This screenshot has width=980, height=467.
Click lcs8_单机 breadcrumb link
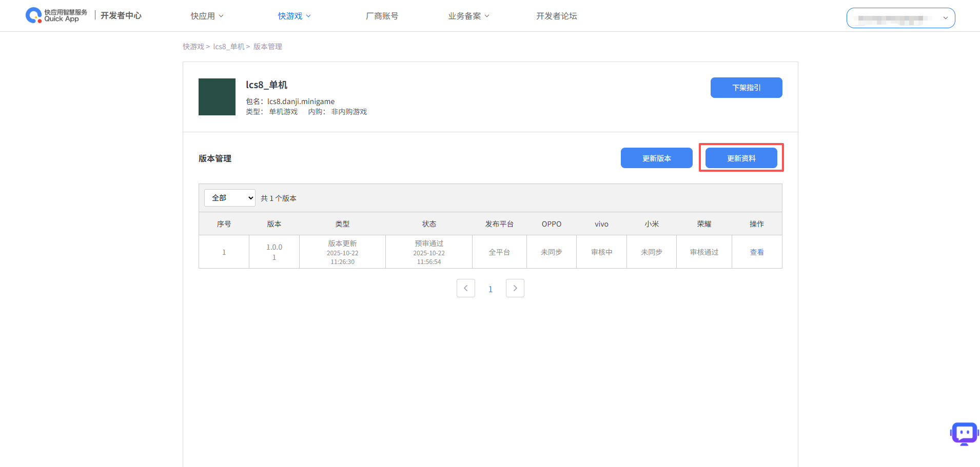pyautogui.click(x=229, y=47)
